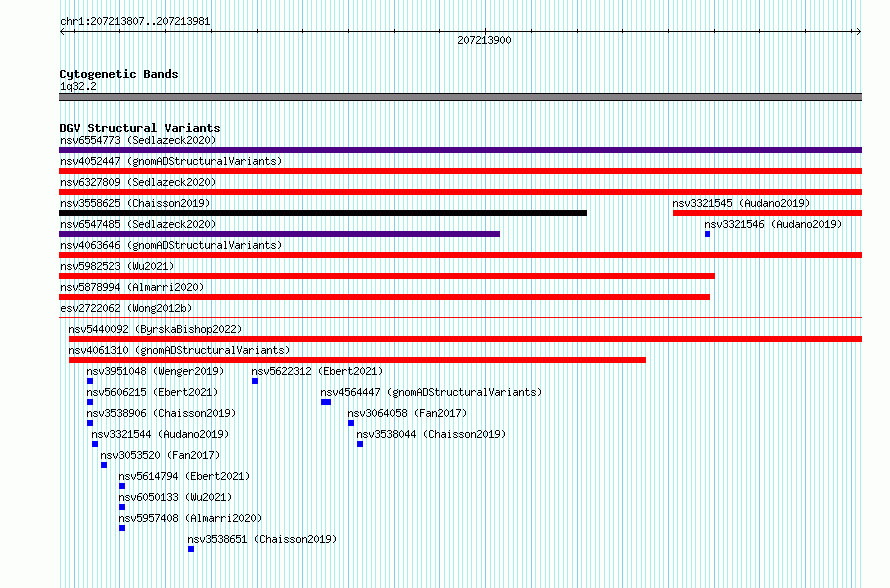Open nsv6050133 (Wu2021) label
The width and height of the screenshot is (890, 588).
click(x=175, y=497)
